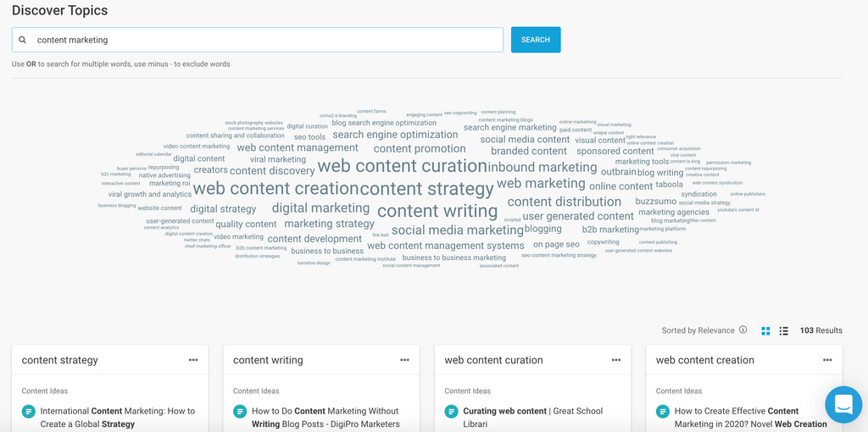Click article icon beside How to Do Content Marketing

(x=241, y=412)
